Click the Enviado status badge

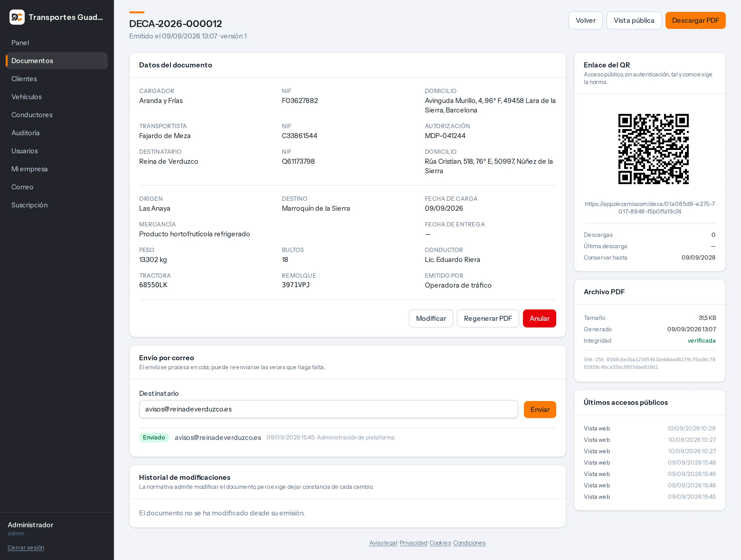pos(154,438)
